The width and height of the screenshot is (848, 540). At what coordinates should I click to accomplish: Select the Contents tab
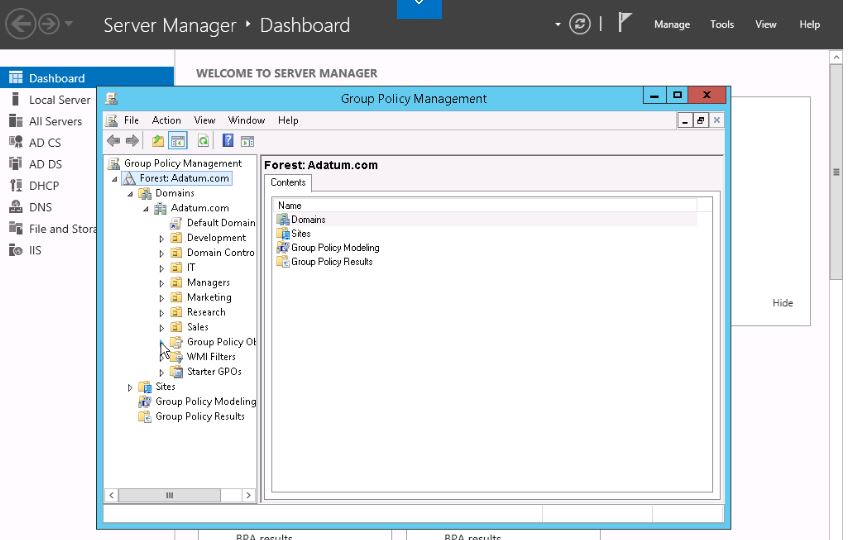[x=288, y=182]
